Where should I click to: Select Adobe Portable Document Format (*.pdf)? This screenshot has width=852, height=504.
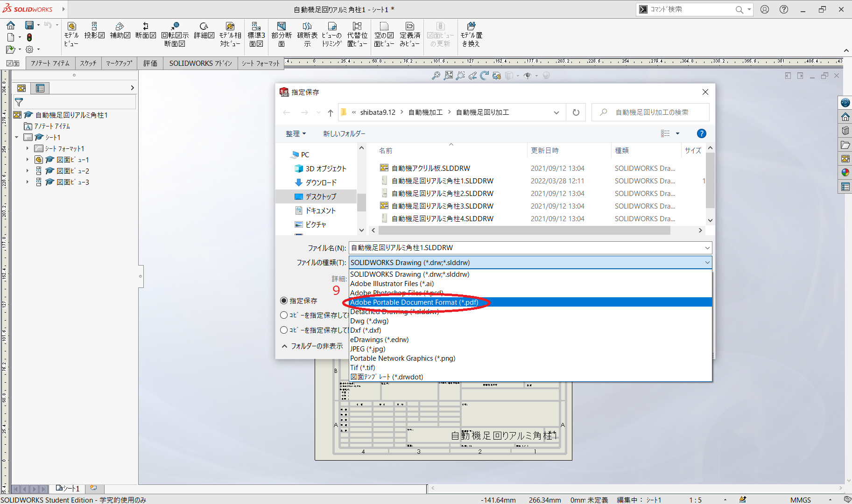[530, 302]
